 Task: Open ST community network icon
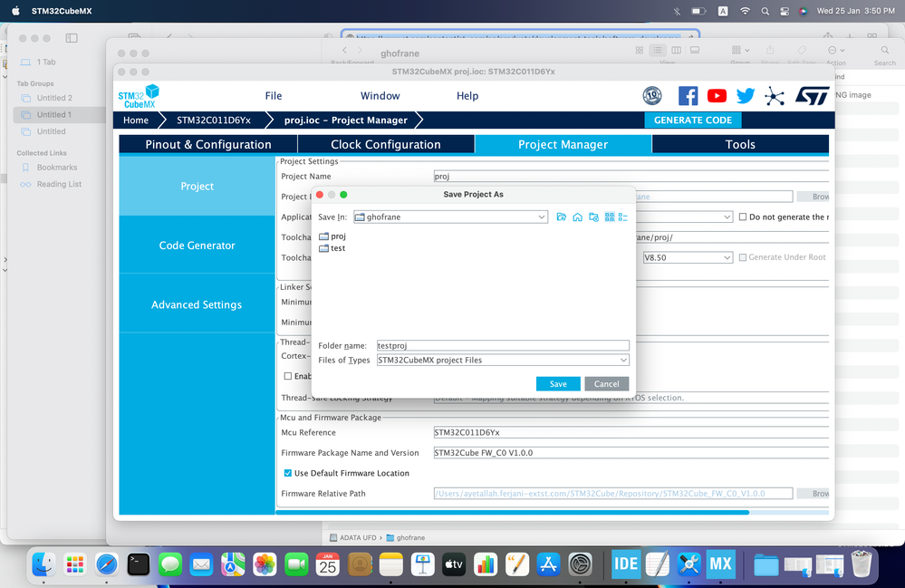point(775,96)
